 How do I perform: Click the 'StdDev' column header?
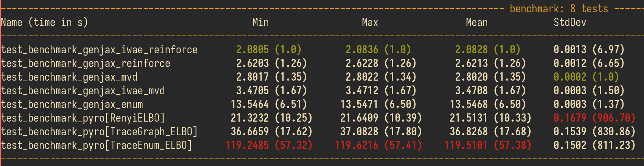tap(570, 23)
